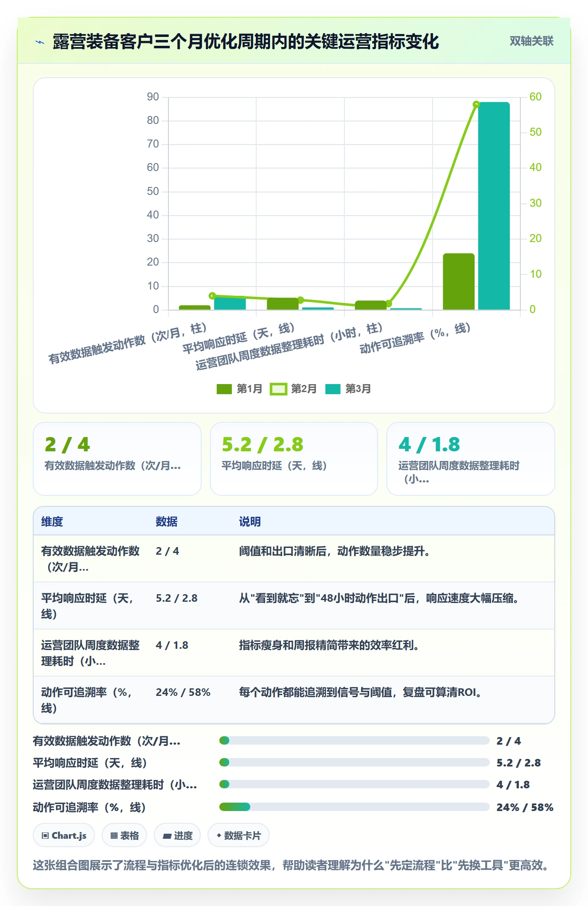Click the chart x-axis label 平均响应时延（天，线）
The image size is (588, 906).
coord(238,339)
